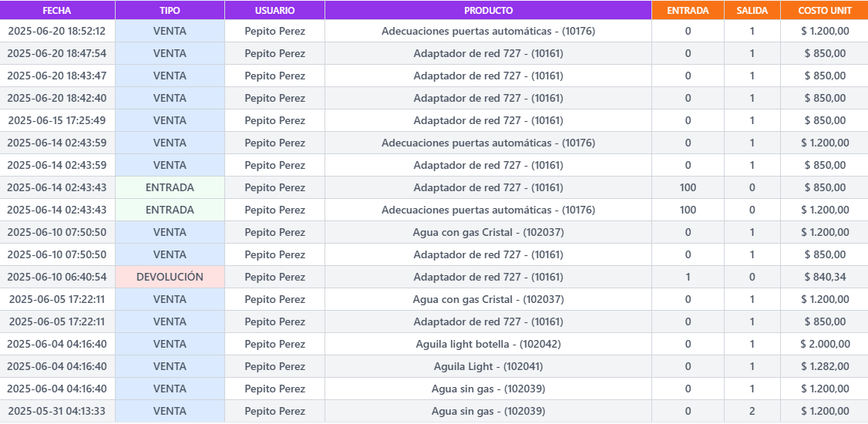Click the $ 2.000,00 cost cell
Viewport: 868px width, 424px height.
(x=825, y=344)
